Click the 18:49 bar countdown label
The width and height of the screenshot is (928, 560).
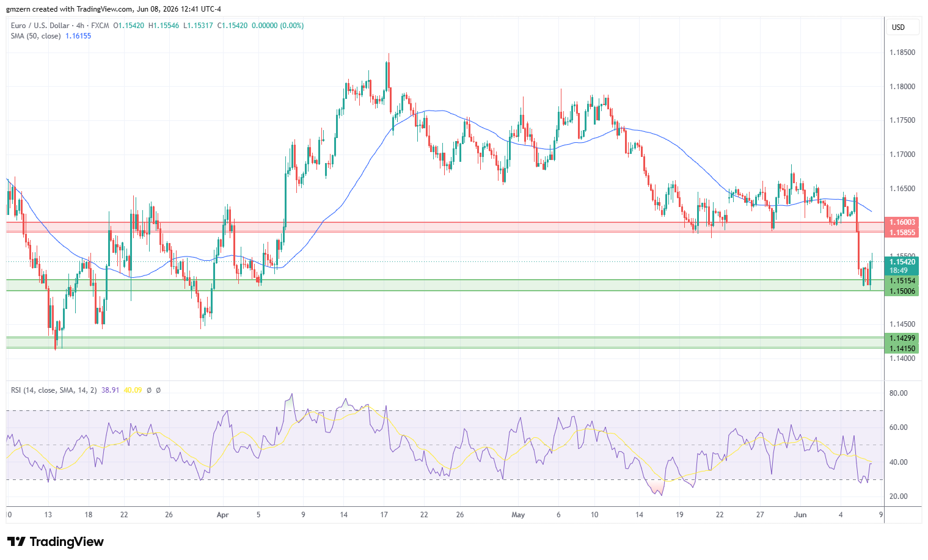click(898, 270)
